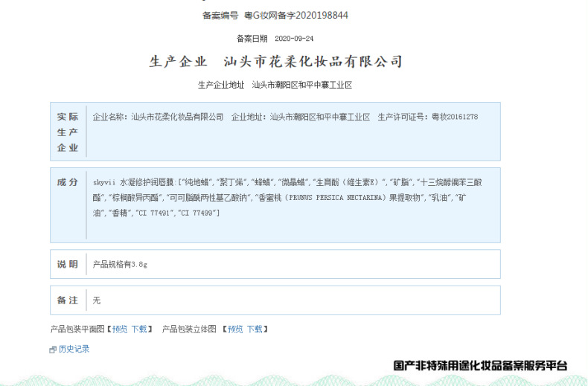Click the footer 国产非特殊用途化妆品备案服务平台
Viewport: 588px width, 386px height.
tap(480, 365)
